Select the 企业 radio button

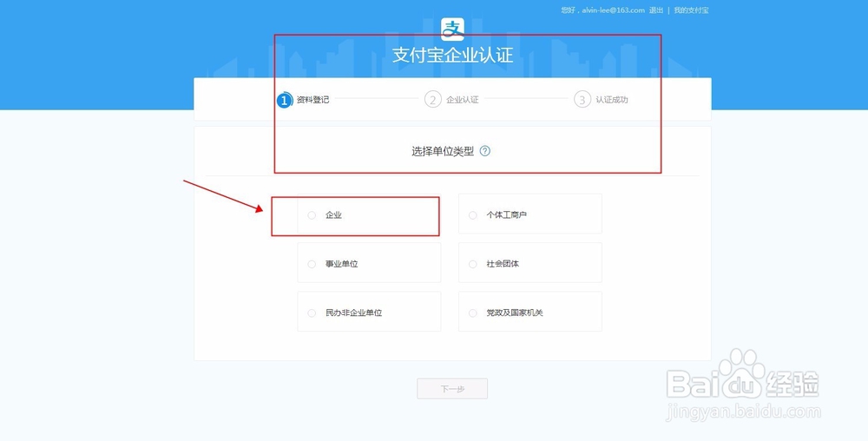(x=312, y=215)
